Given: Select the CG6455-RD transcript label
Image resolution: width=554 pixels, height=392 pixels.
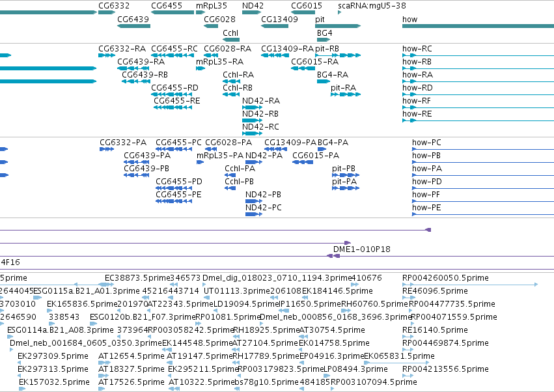Looking at the screenshot, I should point(174,88).
